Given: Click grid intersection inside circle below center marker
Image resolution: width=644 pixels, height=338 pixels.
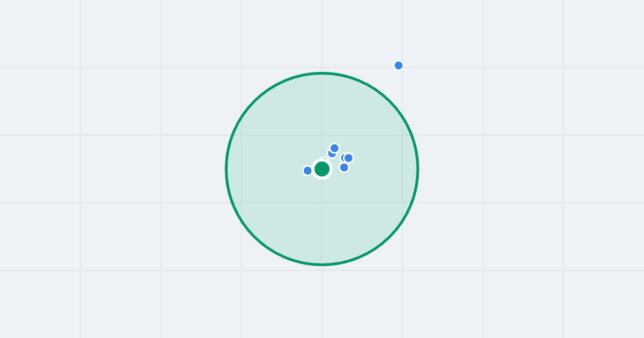Looking at the screenshot, I should (x=322, y=203).
